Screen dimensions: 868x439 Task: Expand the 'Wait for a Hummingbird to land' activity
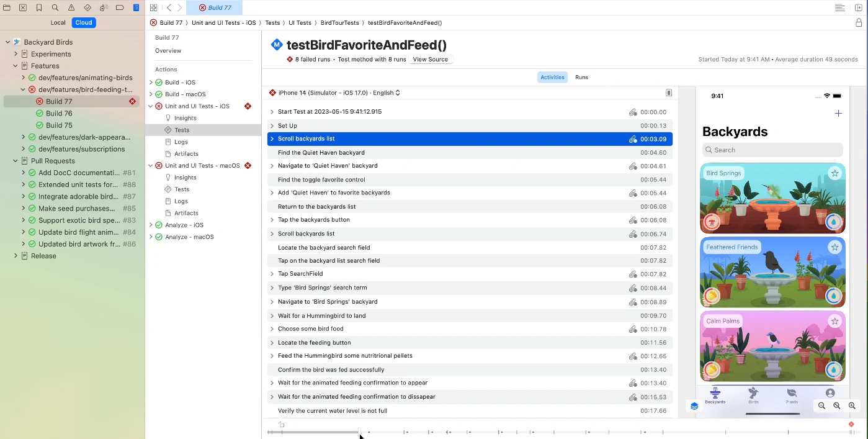click(272, 315)
